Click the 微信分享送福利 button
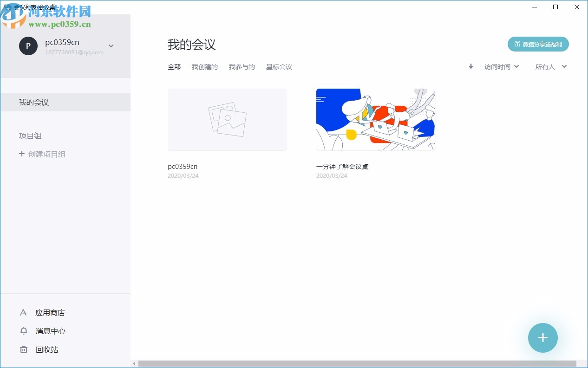Image resolution: width=588 pixels, height=368 pixels. 538,44
